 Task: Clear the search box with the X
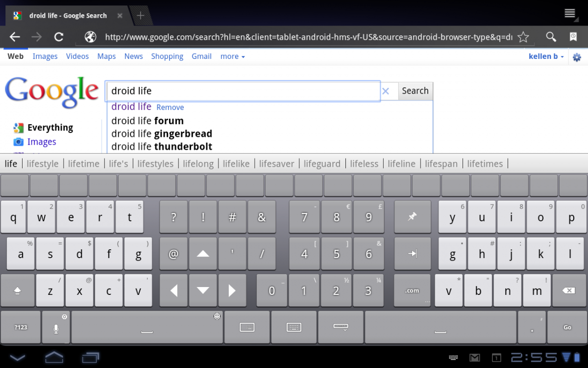click(x=386, y=91)
